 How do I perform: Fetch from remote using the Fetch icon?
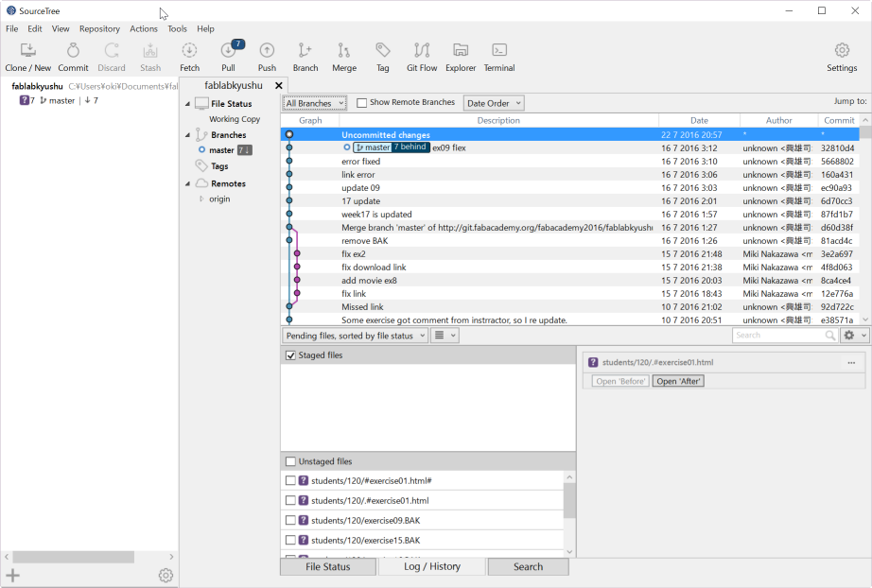(x=190, y=50)
